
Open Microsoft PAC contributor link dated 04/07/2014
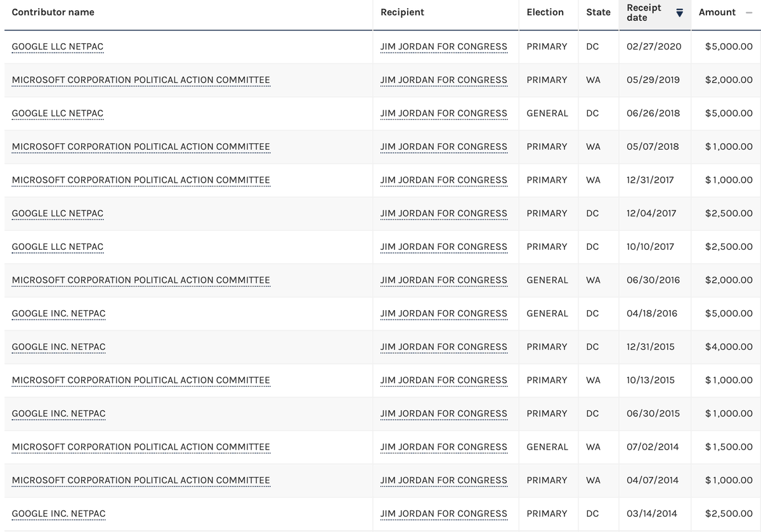tap(141, 481)
